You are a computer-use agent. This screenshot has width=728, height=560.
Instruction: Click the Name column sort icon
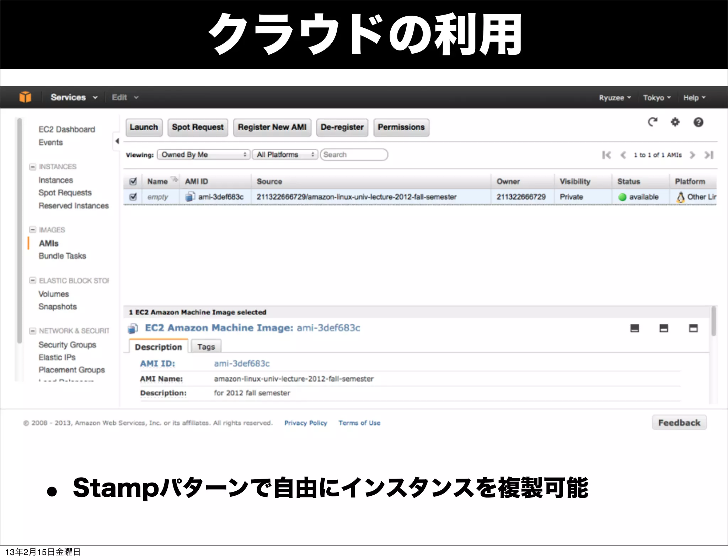coord(174,179)
